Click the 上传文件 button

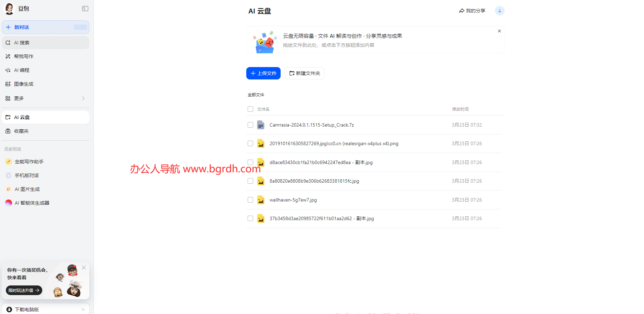click(263, 73)
